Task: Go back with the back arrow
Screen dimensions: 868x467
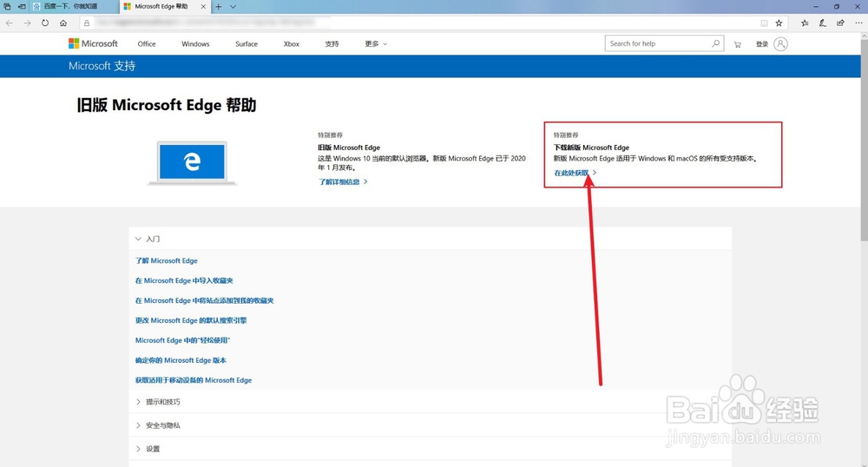Action: 10,23
